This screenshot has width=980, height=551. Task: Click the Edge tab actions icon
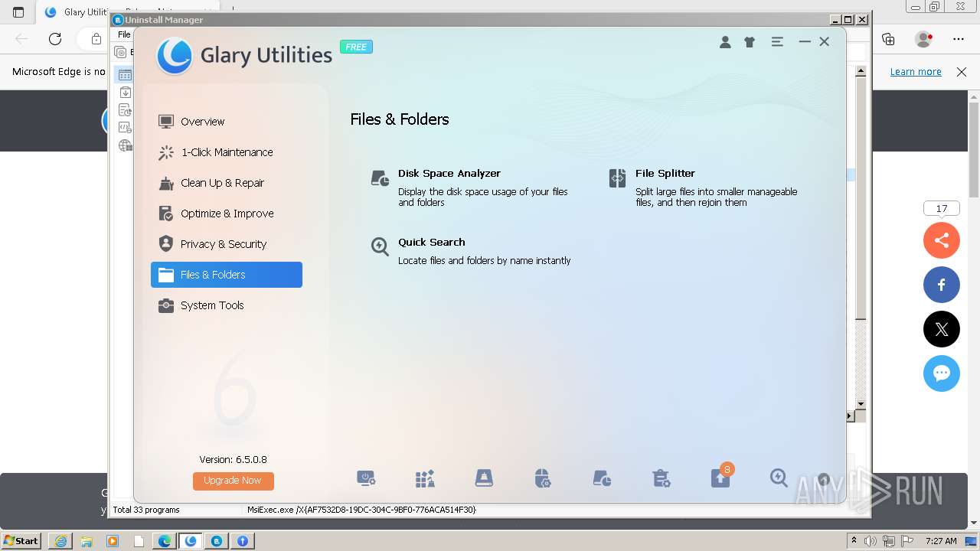[x=18, y=12]
